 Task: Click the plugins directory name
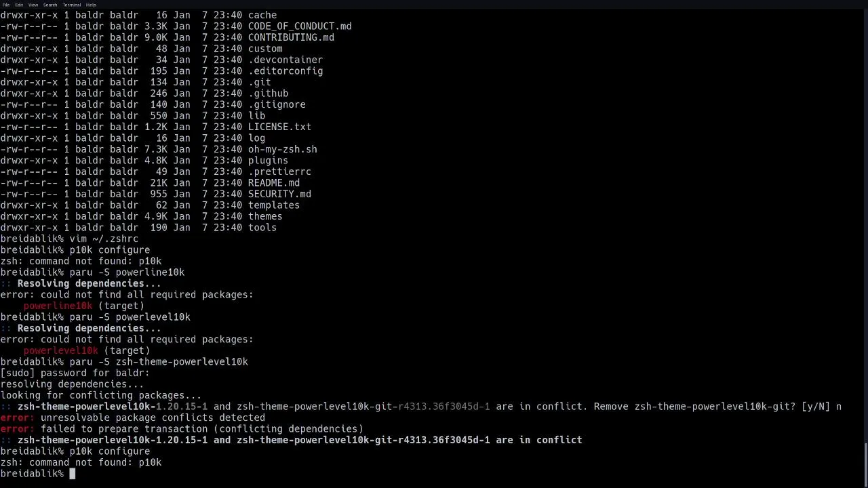click(x=268, y=161)
